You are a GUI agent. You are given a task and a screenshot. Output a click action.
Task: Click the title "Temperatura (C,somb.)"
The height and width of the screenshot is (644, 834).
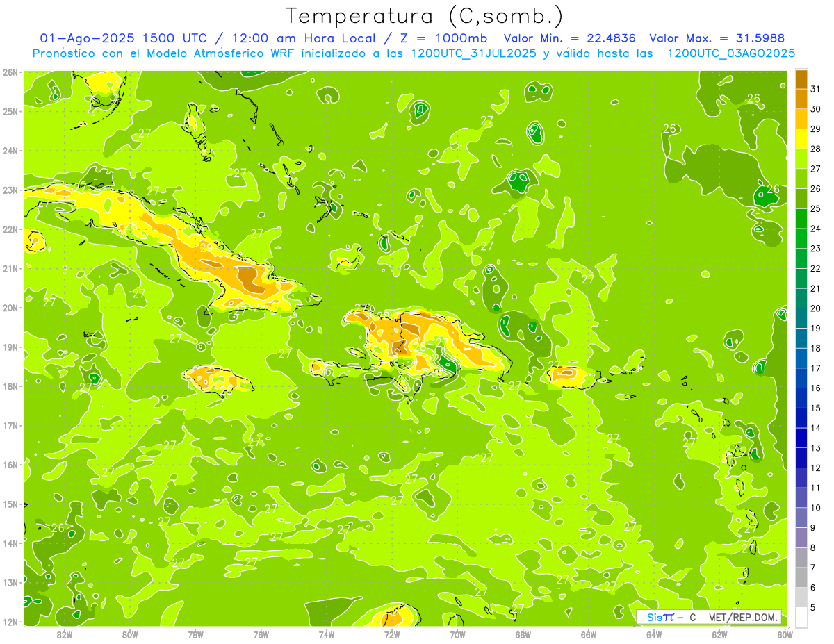(424, 16)
